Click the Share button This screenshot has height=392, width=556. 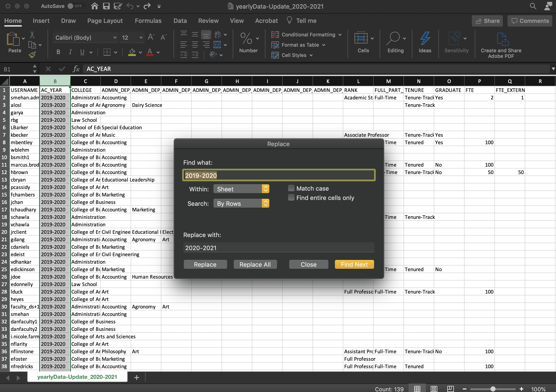pyautogui.click(x=487, y=21)
